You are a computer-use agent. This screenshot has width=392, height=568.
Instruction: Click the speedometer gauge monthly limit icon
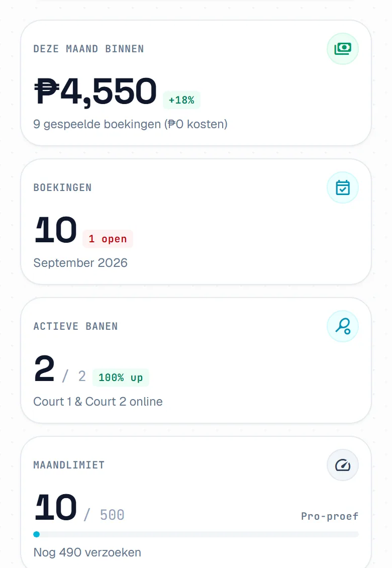342,465
